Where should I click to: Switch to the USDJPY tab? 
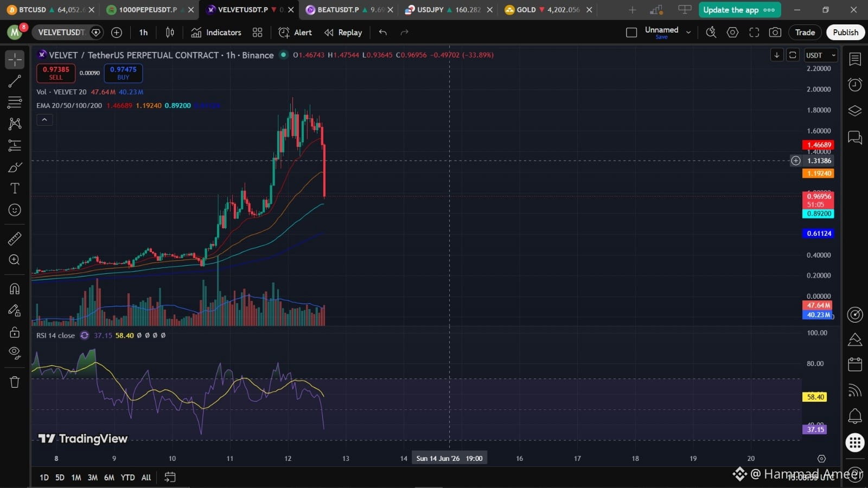click(x=449, y=10)
